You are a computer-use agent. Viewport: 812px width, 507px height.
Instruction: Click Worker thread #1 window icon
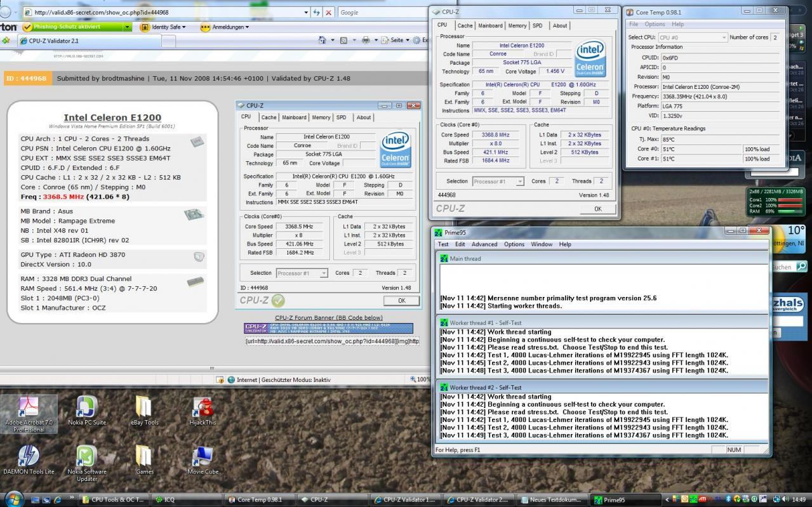pyautogui.click(x=444, y=322)
